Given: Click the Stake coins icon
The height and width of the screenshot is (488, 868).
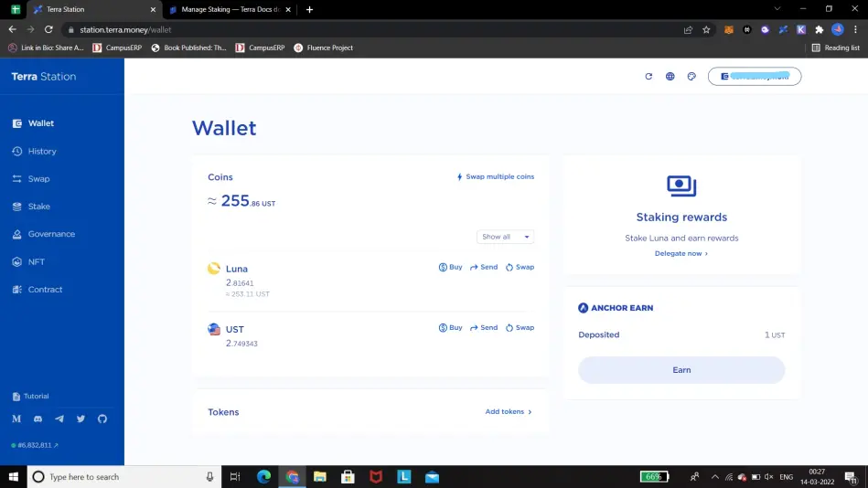Looking at the screenshot, I should coord(17,207).
